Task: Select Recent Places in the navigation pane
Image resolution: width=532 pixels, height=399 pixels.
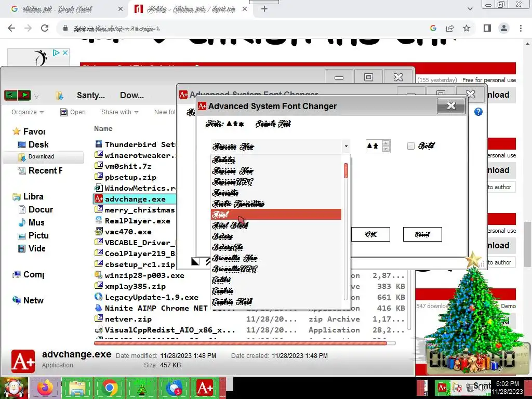Action: click(x=40, y=170)
